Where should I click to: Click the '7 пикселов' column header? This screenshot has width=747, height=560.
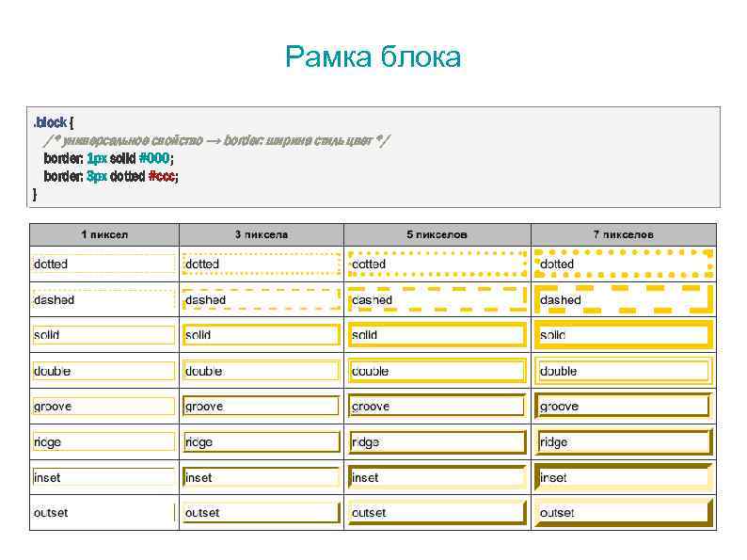(623, 234)
